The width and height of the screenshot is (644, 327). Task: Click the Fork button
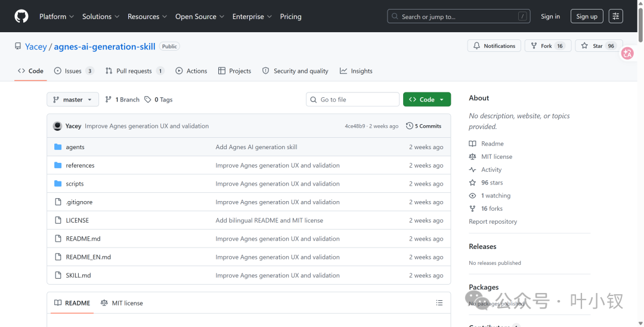pos(548,45)
